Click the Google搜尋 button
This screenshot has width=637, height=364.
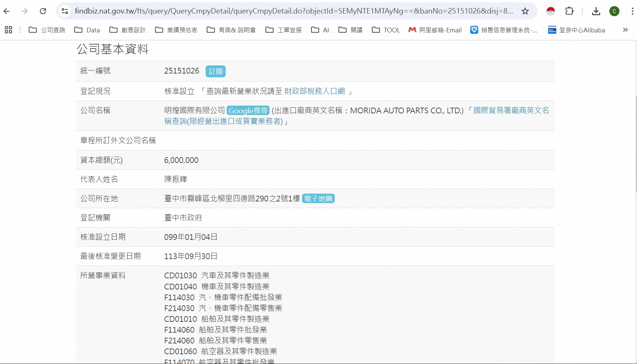click(x=248, y=111)
